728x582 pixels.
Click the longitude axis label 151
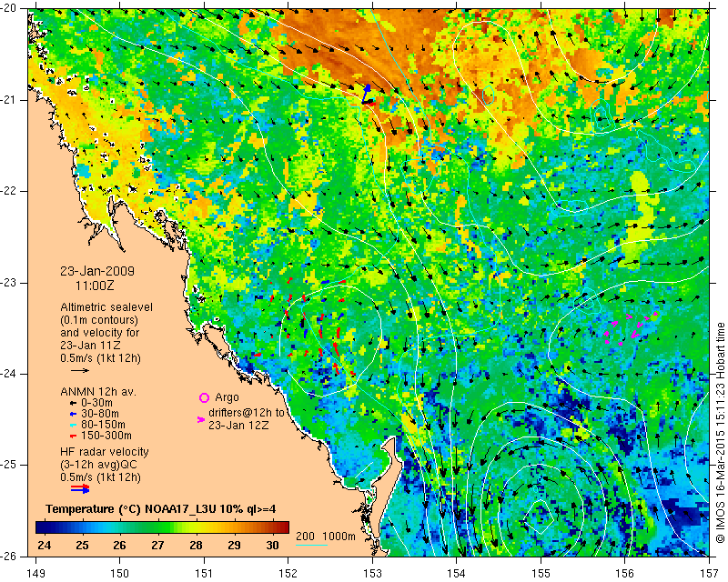point(204,573)
